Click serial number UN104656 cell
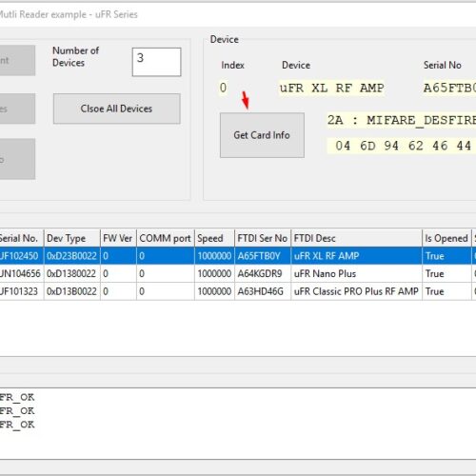The image size is (476, 476). click(21, 273)
